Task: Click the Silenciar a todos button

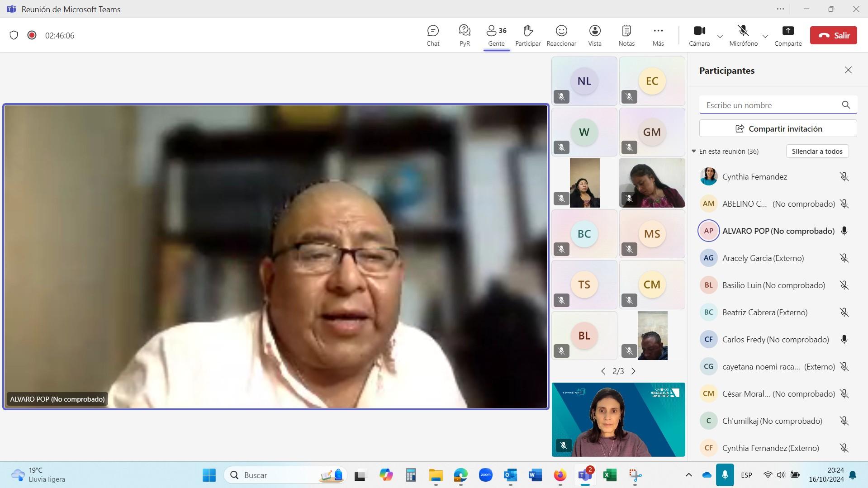Action: click(x=817, y=151)
